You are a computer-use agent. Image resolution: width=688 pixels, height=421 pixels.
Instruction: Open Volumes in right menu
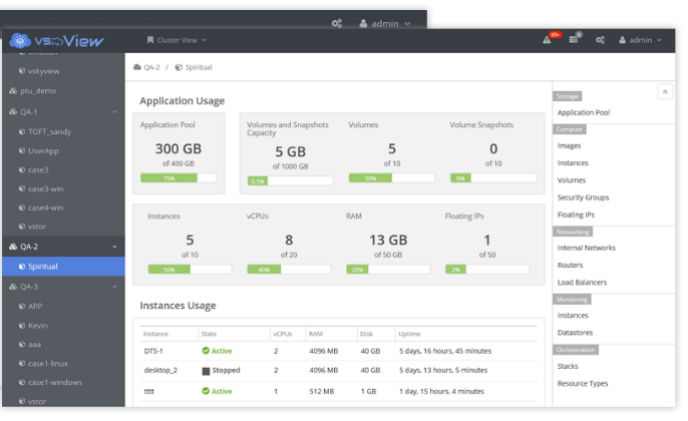[x=571, y=180]
